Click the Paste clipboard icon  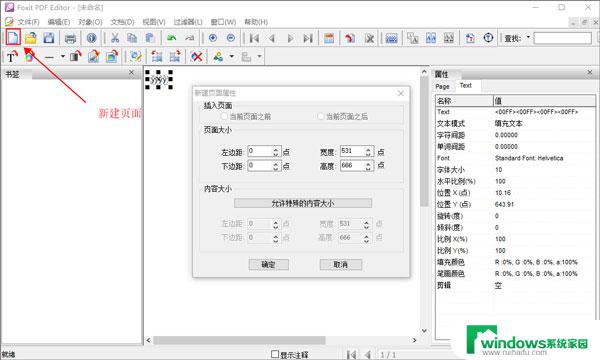[x=150, y=38]
